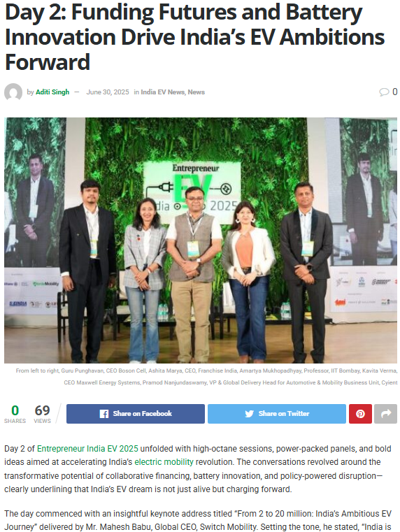The width and height of the screenshot is (400, 532).
Task: Click the June 30, 2025 date
Action: pyautogui.click(x=108, y=92)
